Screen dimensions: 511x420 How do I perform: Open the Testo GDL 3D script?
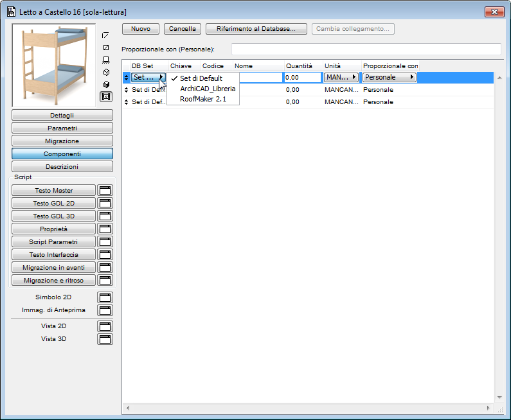(x=54, y=216)
